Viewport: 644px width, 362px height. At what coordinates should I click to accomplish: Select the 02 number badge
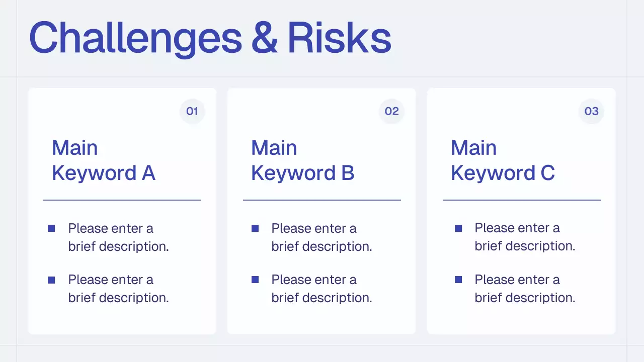[x=391, y=111]
